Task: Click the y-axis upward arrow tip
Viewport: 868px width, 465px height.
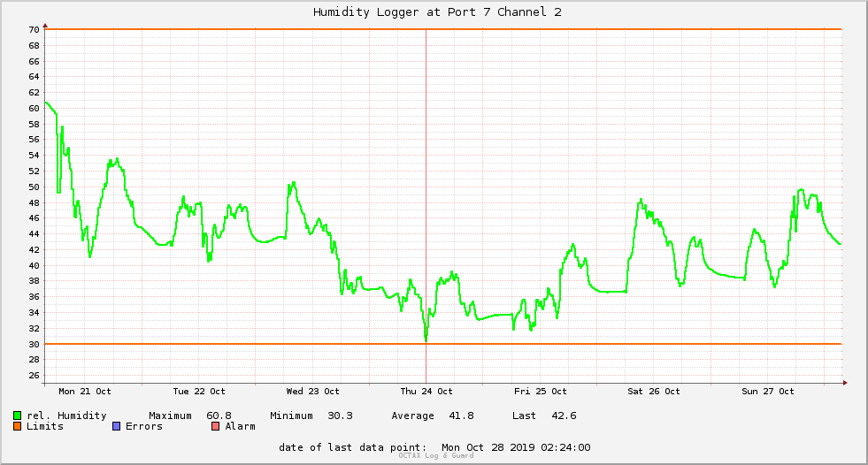Action: point(45,26)
